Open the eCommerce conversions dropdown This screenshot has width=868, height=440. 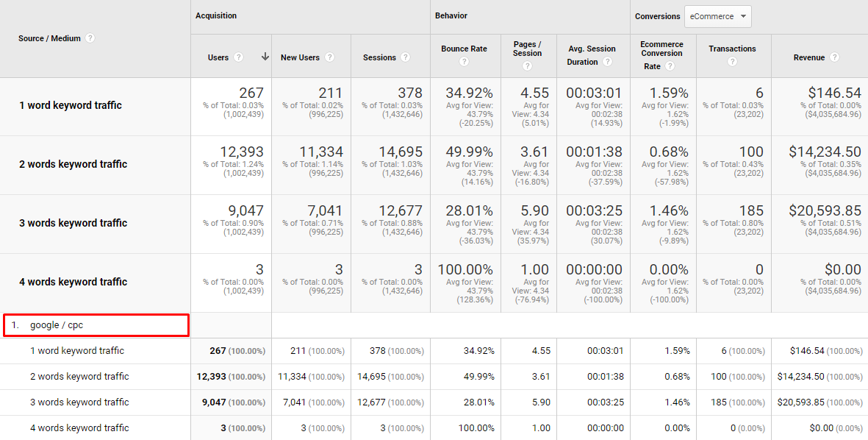click(717, 16)
